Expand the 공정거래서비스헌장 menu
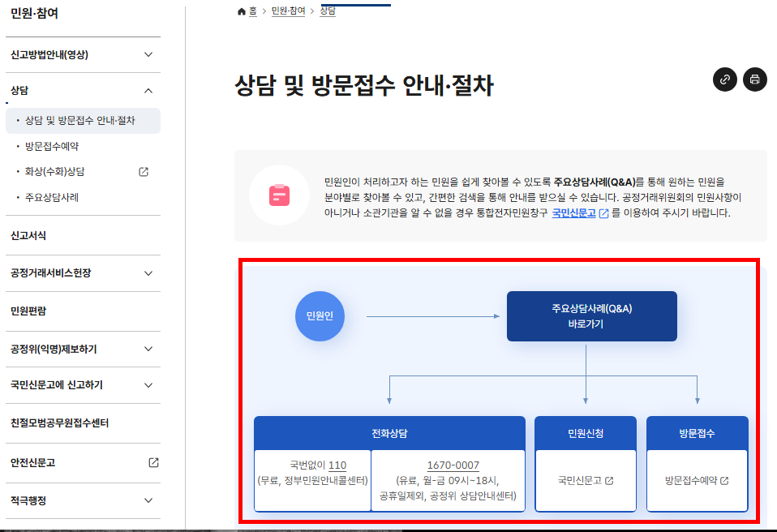 148,273
